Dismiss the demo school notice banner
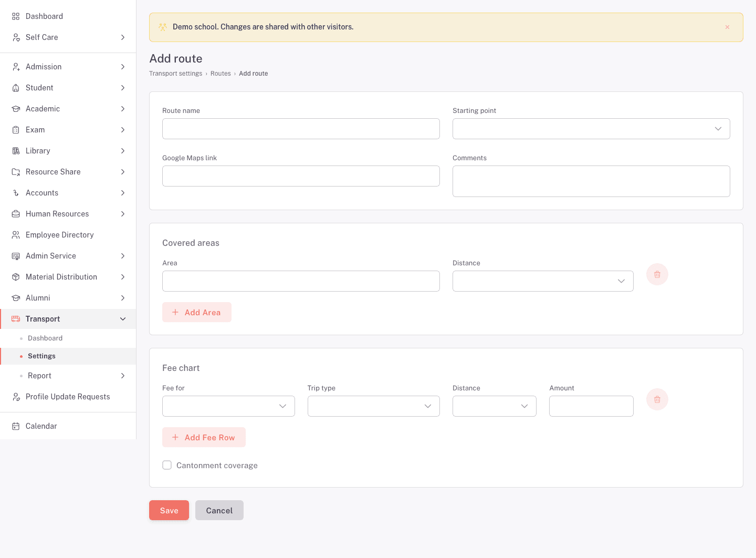The image size is (756, 558). (727, 27)
